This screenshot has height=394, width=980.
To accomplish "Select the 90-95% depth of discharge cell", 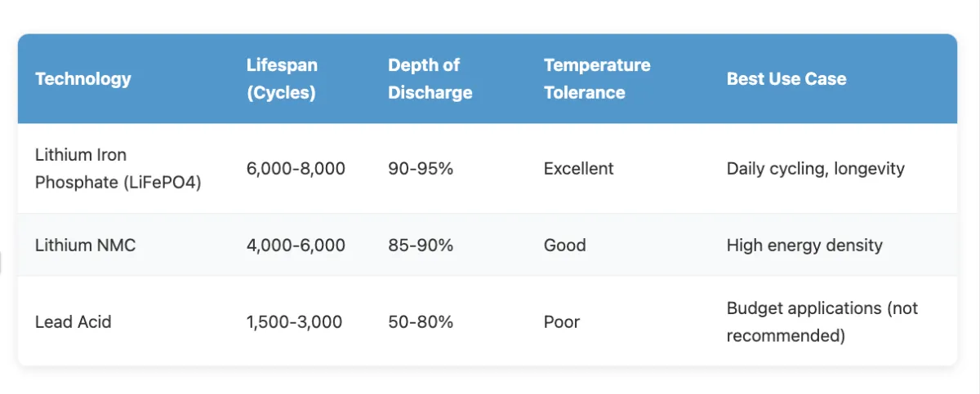I will [x=421, y=169].
